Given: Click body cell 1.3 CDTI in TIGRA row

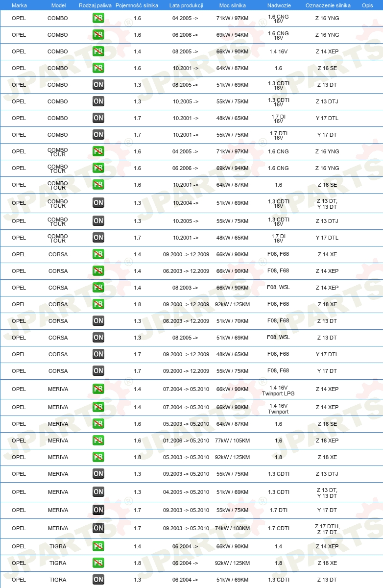Looking at the screenshot, I should (278, 580).
